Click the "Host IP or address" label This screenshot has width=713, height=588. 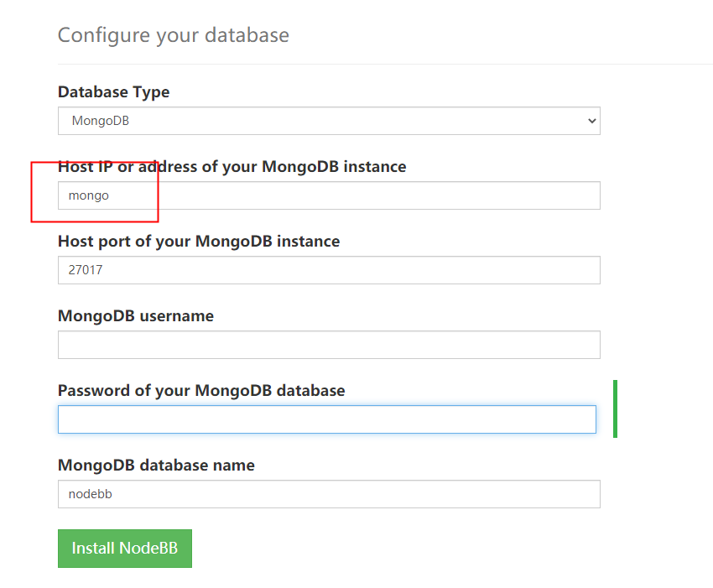pyautogui.click(x=232, y=166)
